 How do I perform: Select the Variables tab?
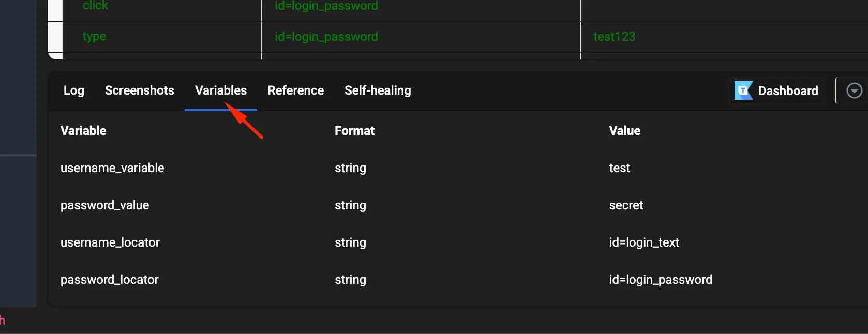(221, 90)
